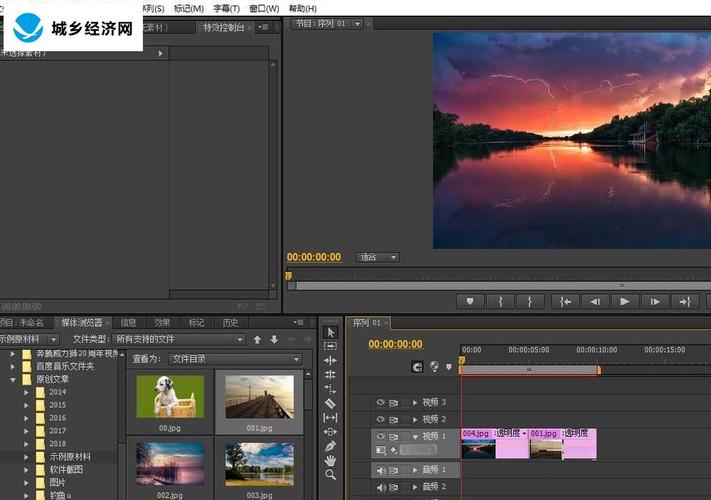The image size is (711, 500).
Task: Toggle sync lock on 视频 2 track
Action: (x=394, y=419)
